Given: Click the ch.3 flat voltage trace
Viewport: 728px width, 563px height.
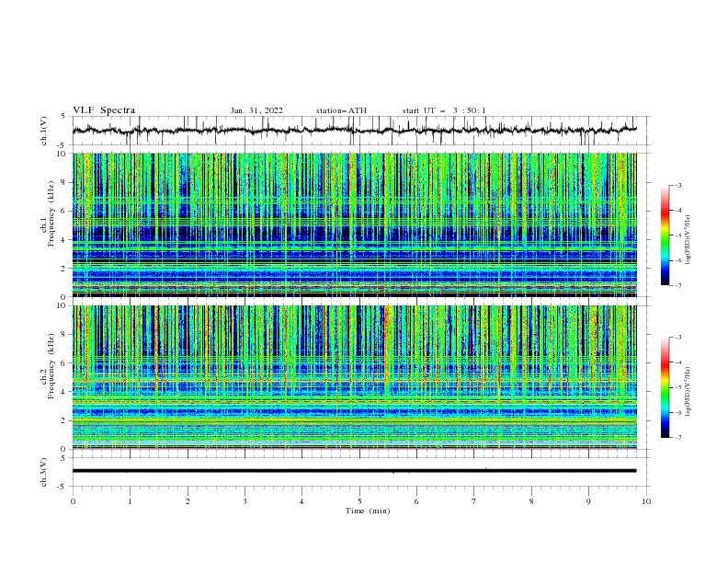Looking at the screenshot, I should point(354,471).
